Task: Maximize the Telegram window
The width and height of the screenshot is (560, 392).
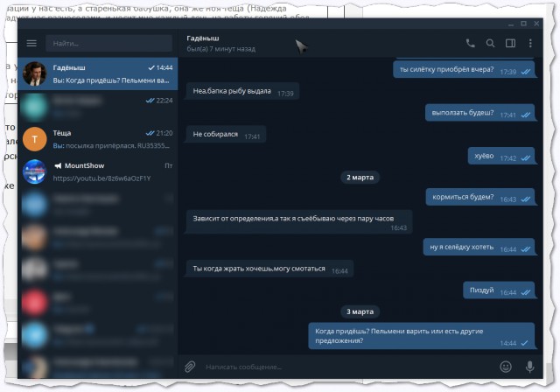Action: point(523,24)
